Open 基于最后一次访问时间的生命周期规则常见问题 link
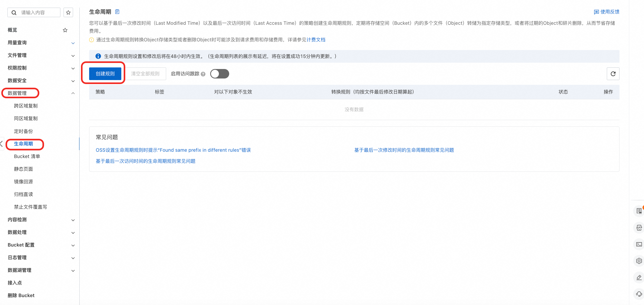This screenshot has width=644, height=305. (x=146, y=161)
